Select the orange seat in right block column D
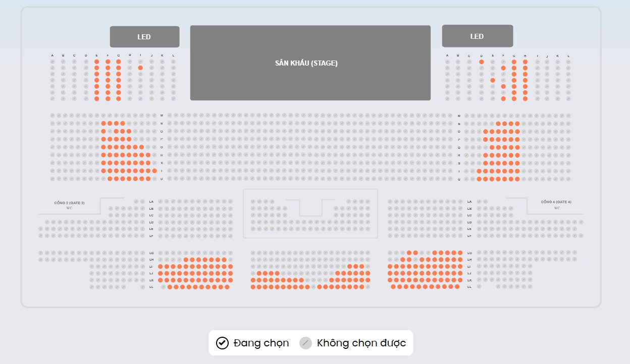The height and width of the screenshot is (364, 630). (x=482, y=62)
